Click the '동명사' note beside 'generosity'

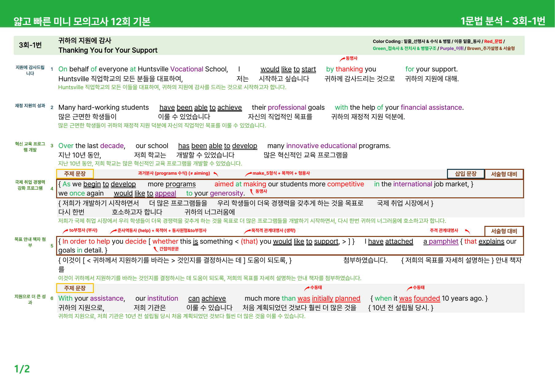pos(261,191)
